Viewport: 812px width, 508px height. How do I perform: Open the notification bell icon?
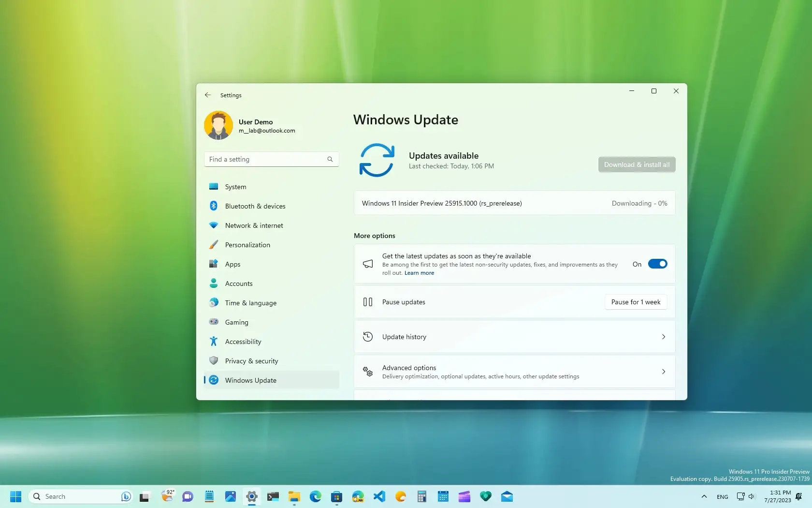point(799,496)
